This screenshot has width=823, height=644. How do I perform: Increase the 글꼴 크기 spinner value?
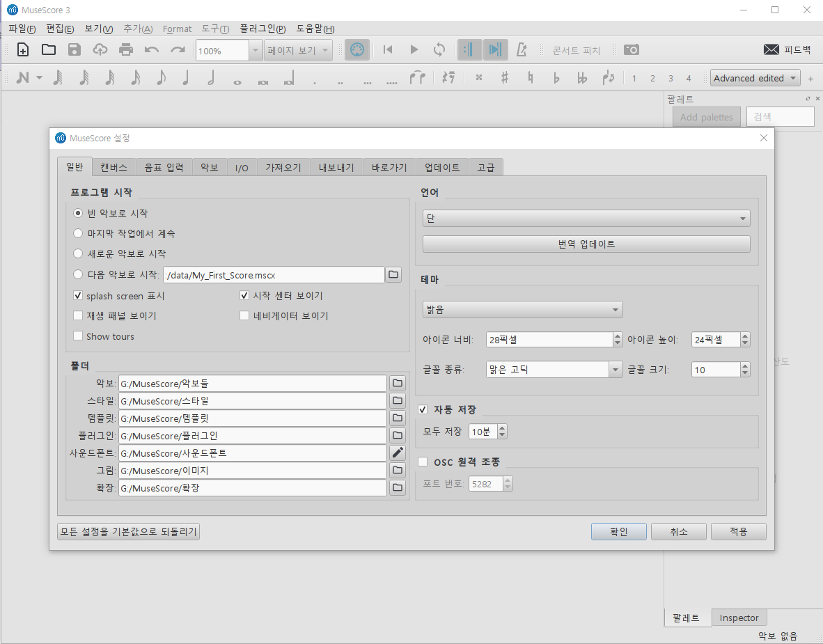(745, 366)
